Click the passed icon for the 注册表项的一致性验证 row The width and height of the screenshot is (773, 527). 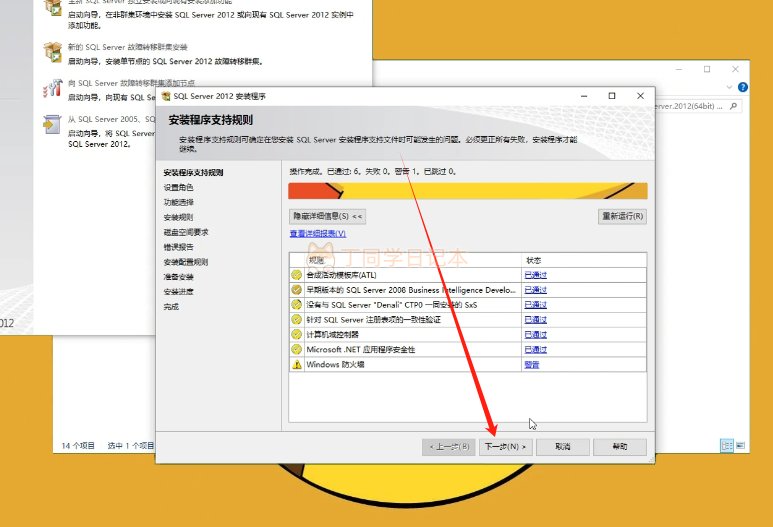tap(296, 319)
